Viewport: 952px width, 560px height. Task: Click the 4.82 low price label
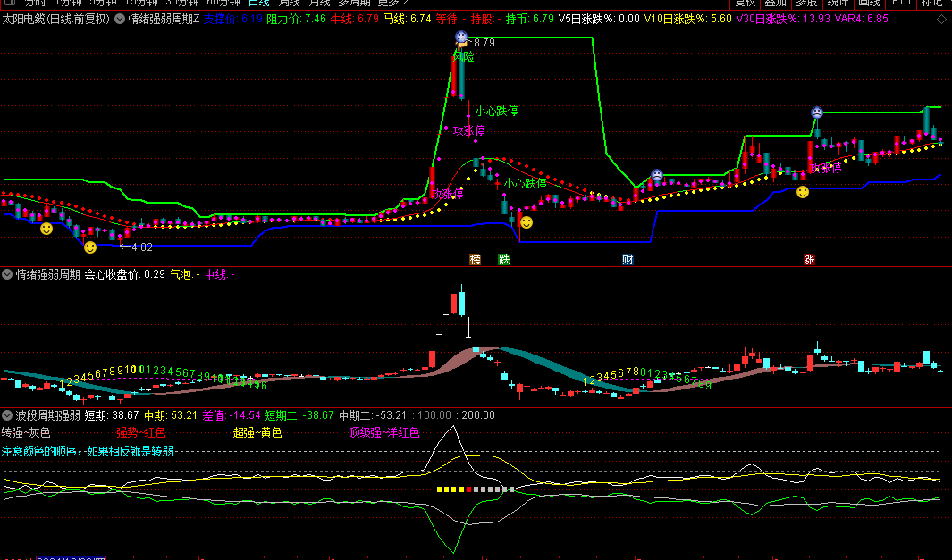(x=141, y=247)
